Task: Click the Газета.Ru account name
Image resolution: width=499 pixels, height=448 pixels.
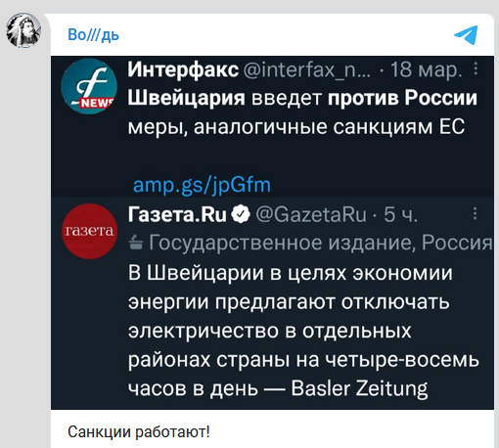Action: [177, 214]
